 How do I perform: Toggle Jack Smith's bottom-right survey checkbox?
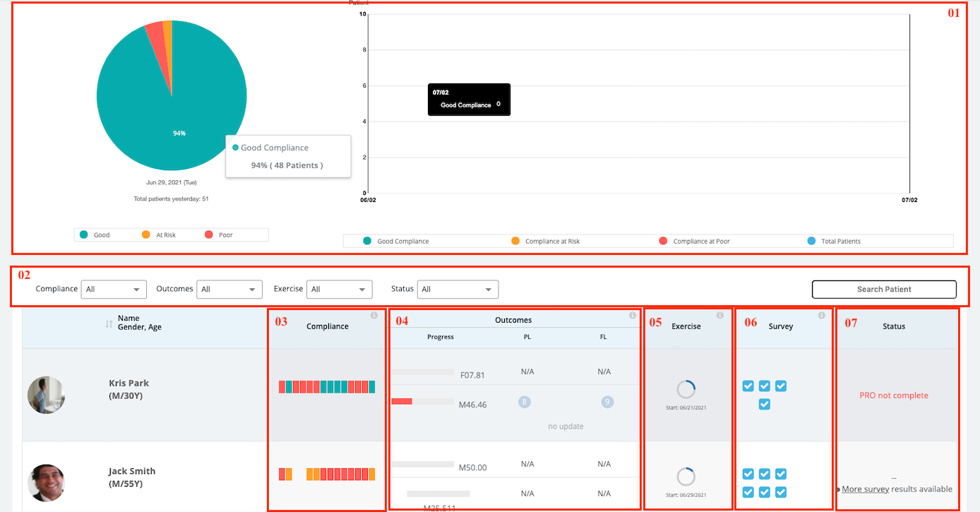(781, 492)
